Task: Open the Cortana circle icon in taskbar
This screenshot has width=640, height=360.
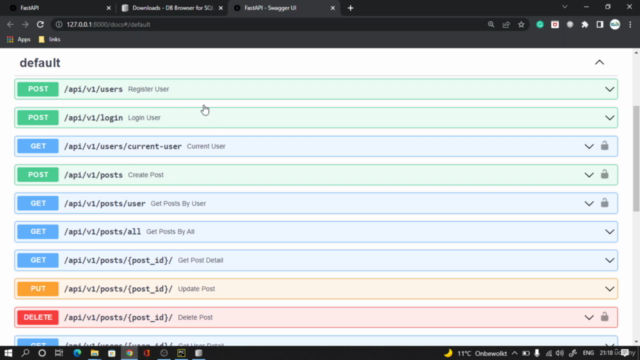Action: (x=42, y=353)
